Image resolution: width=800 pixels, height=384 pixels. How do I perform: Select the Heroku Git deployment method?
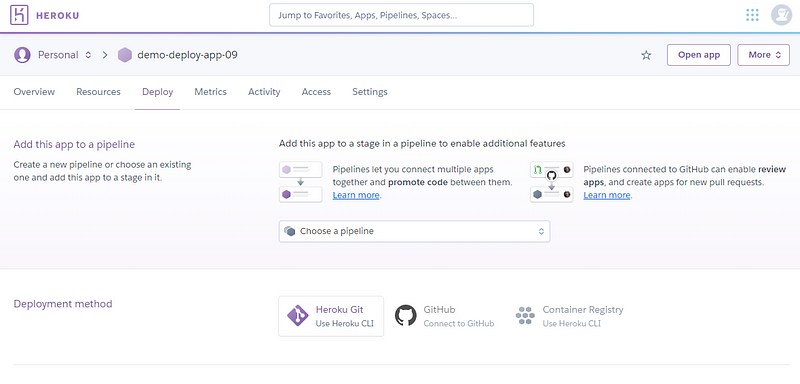[x=331, y=316]
